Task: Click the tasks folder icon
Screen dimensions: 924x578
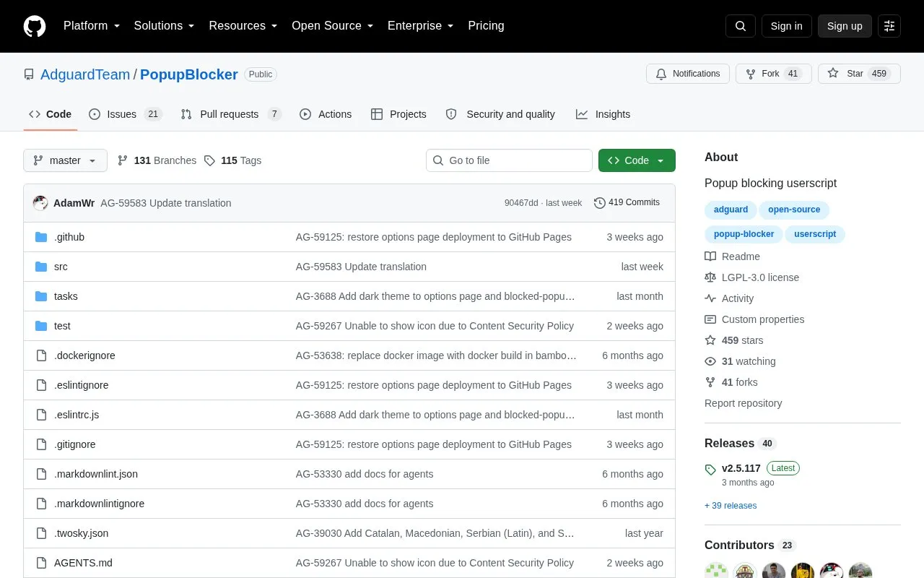Action: [41, 296]
